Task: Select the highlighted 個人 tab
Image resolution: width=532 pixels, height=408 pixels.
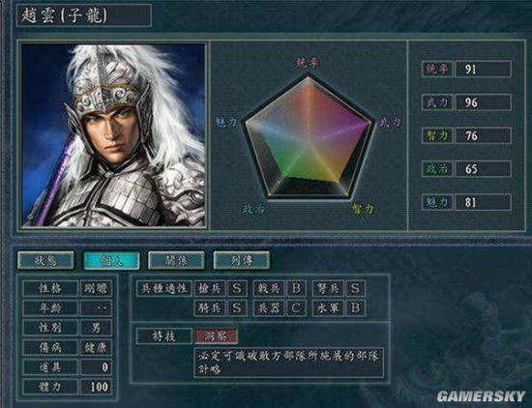Action: 111,260
